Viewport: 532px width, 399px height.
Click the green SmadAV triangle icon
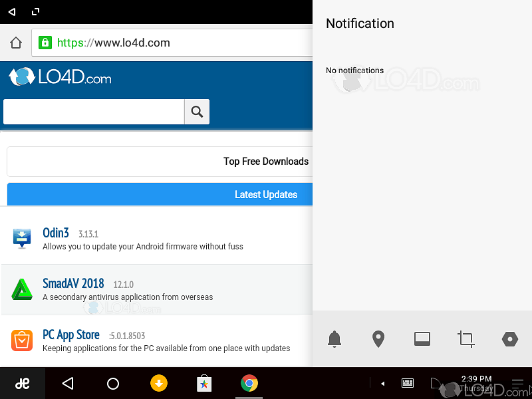click(x=22, y=289)
